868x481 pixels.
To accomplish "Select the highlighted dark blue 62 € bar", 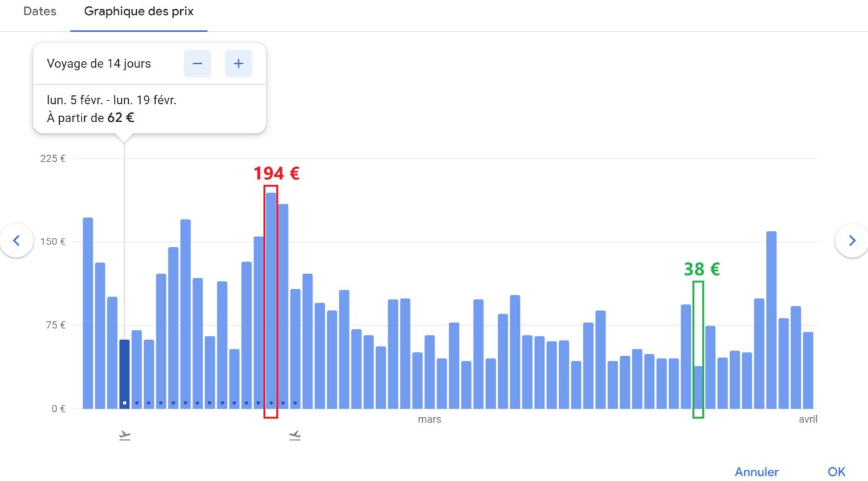I will pyautogui.click(x=124, y=373).
